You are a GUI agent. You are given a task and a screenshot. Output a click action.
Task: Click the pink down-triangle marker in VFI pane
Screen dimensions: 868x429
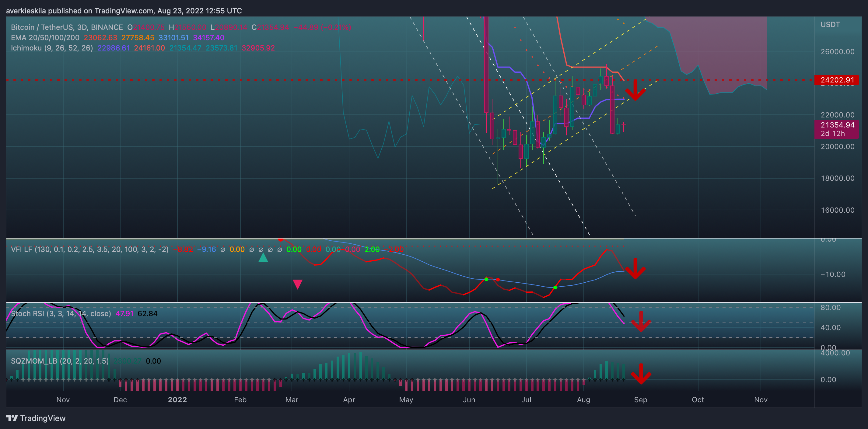tap(298, 284)
